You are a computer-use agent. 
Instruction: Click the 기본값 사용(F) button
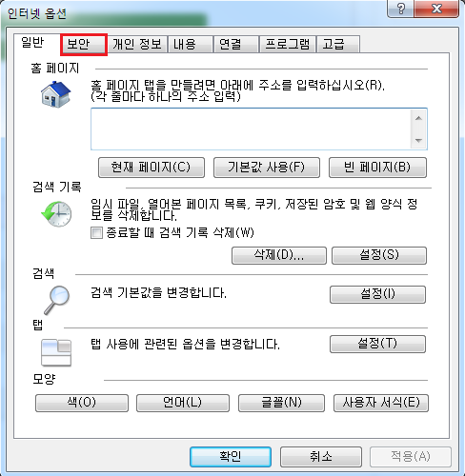(x=267, y=168)
